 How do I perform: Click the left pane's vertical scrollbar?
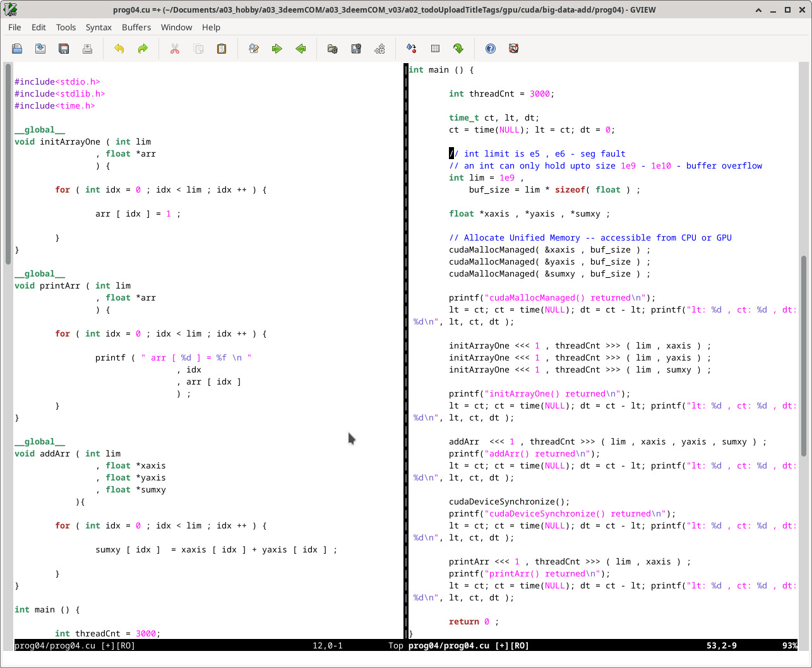point(8,164)
